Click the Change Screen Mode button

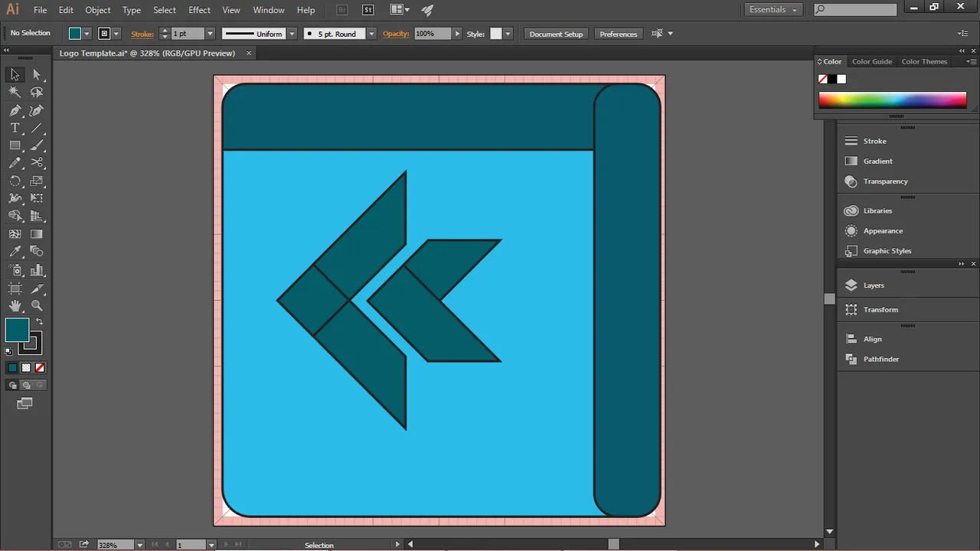[24, 403]
